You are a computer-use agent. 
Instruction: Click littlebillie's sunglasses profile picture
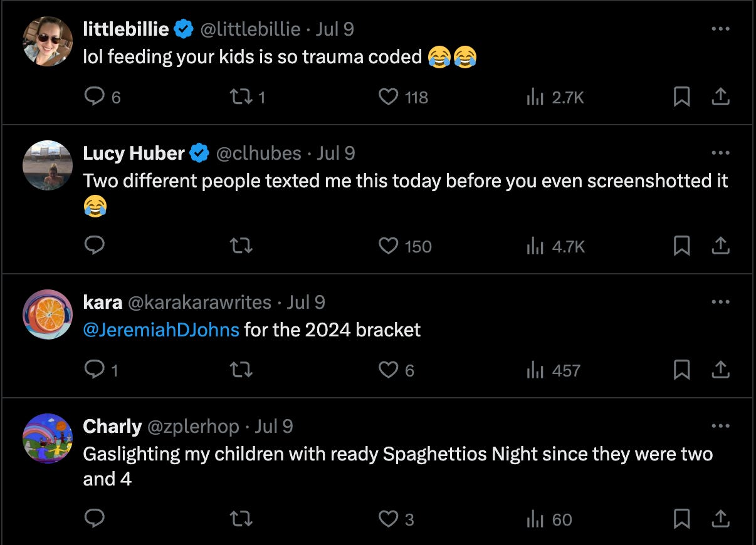pyautogui.click(x=48, y=41)
